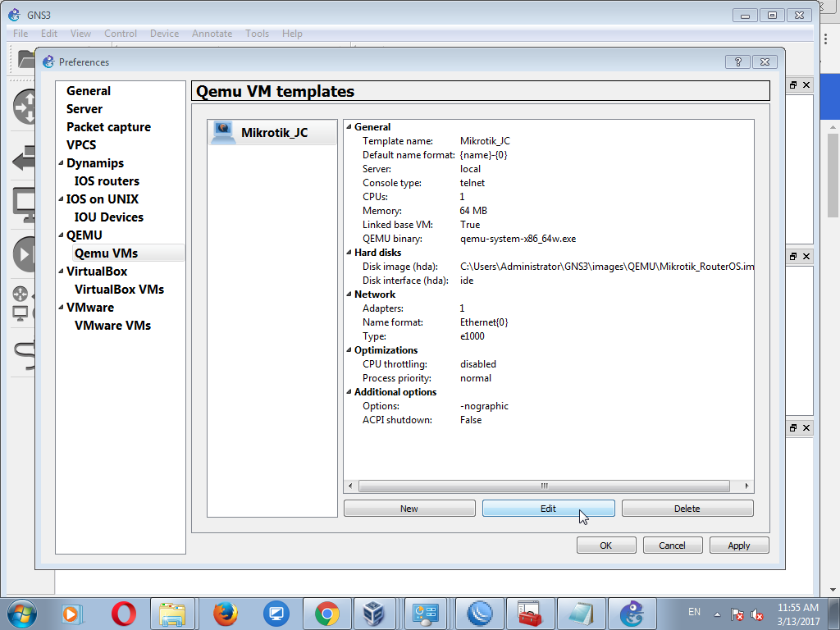
Task: Collapse the QEMU tree node
Action: [x=61, y=235]
